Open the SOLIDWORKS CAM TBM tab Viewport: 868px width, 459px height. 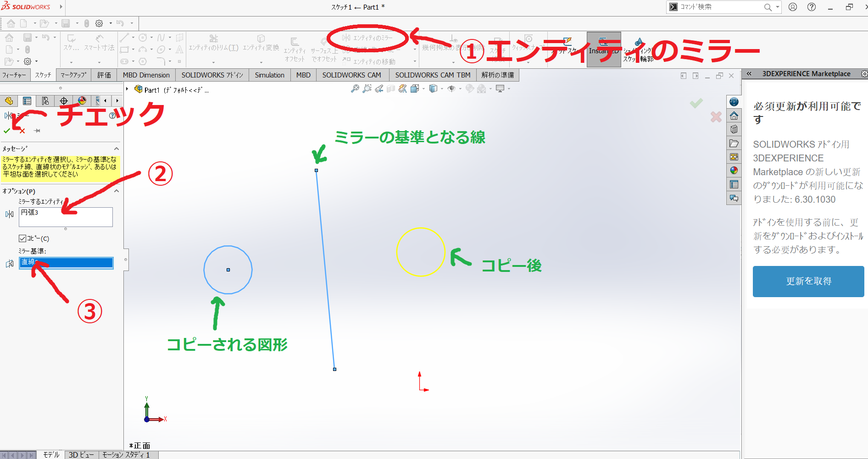(433, 75)
